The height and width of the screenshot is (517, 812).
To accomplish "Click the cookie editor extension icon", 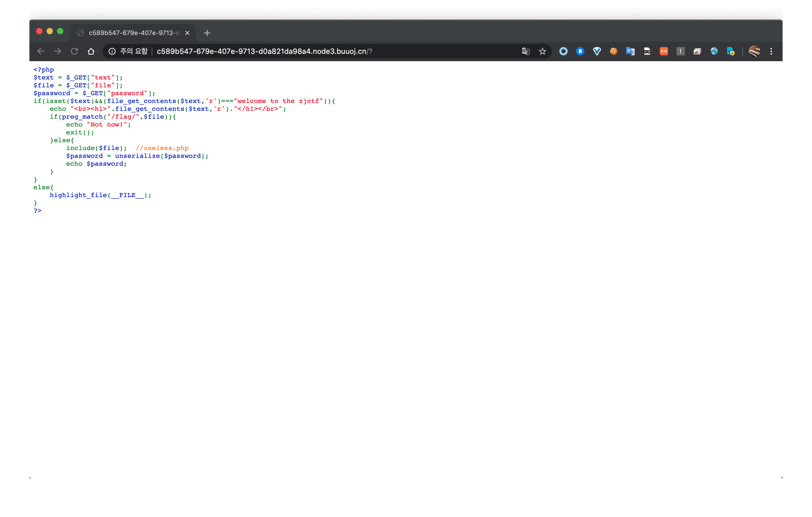I will point(613,51).
